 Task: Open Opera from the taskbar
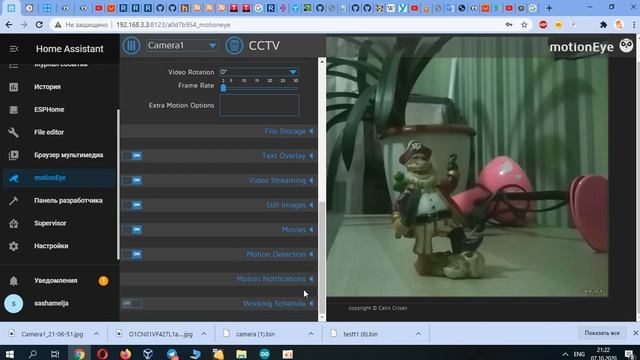pos(102,354)
